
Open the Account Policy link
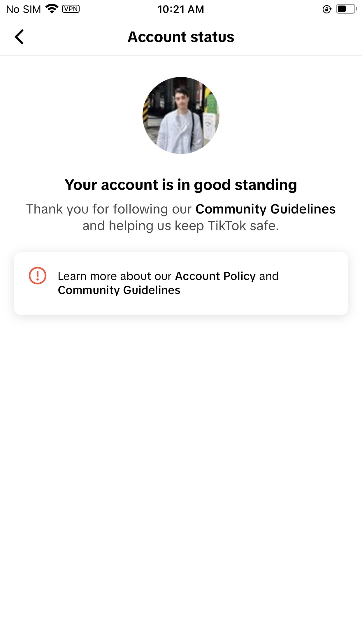215,276
